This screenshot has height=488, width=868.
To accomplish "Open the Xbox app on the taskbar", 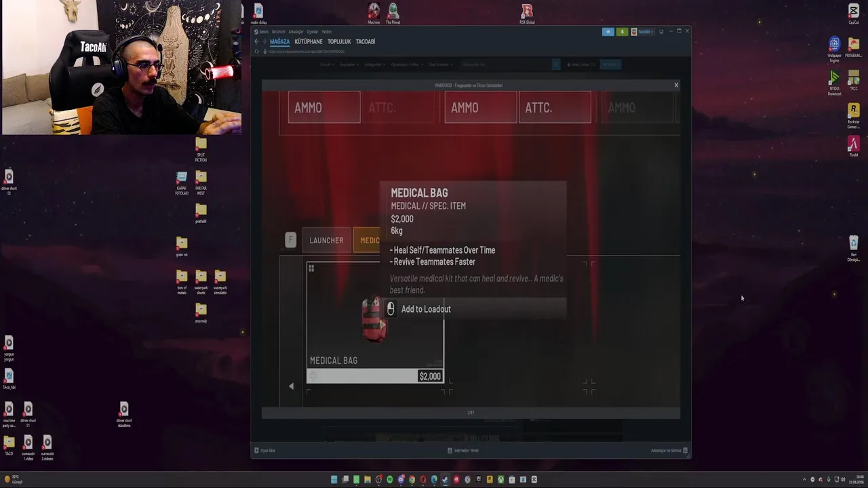I will (x=500, y=479).
